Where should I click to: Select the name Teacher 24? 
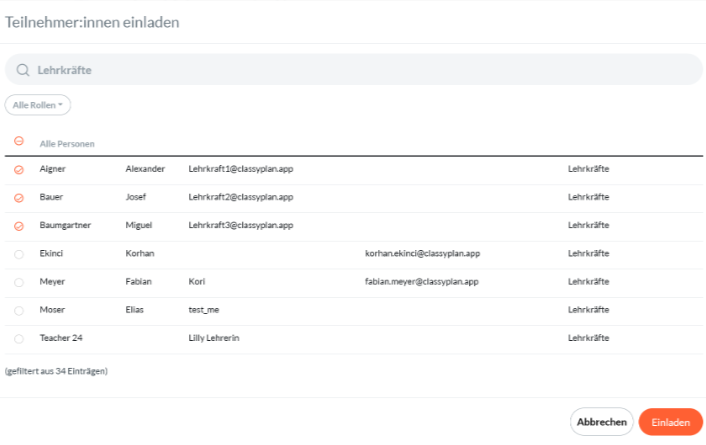(61, 338)
